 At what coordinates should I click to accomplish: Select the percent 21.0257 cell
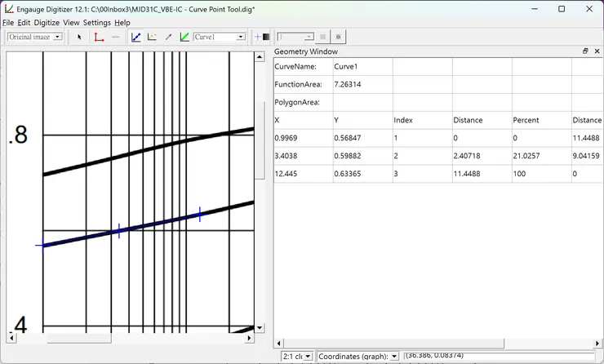(542, 156)
